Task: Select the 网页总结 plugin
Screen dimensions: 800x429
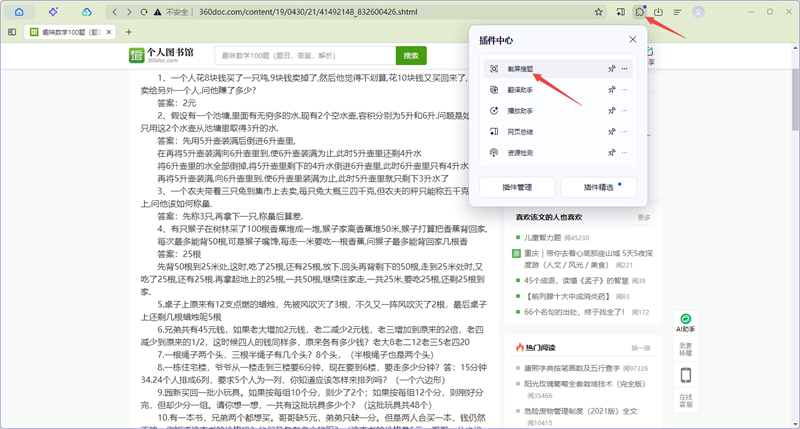Action: point(558,132)
